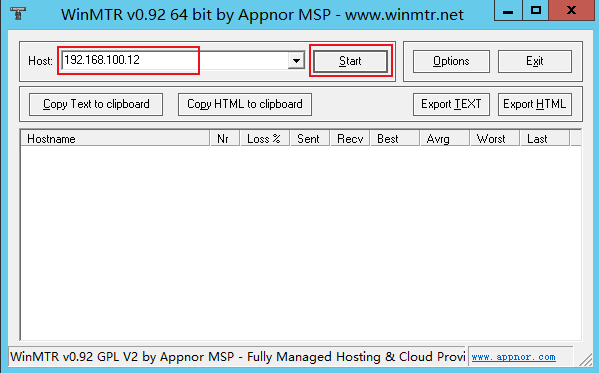Minimize the WinMTR window
The width and height of the screenshot is (599, 373).
click(x=508, y=10)
